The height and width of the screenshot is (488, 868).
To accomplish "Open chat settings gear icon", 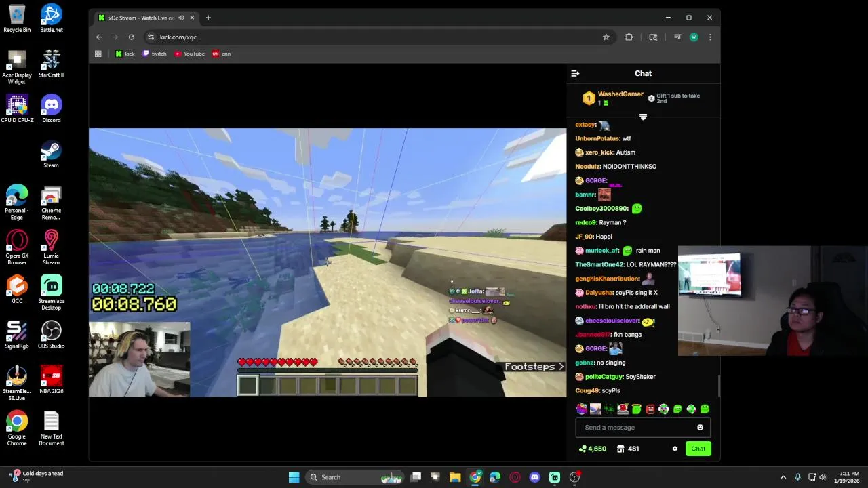I will [675, 449].
